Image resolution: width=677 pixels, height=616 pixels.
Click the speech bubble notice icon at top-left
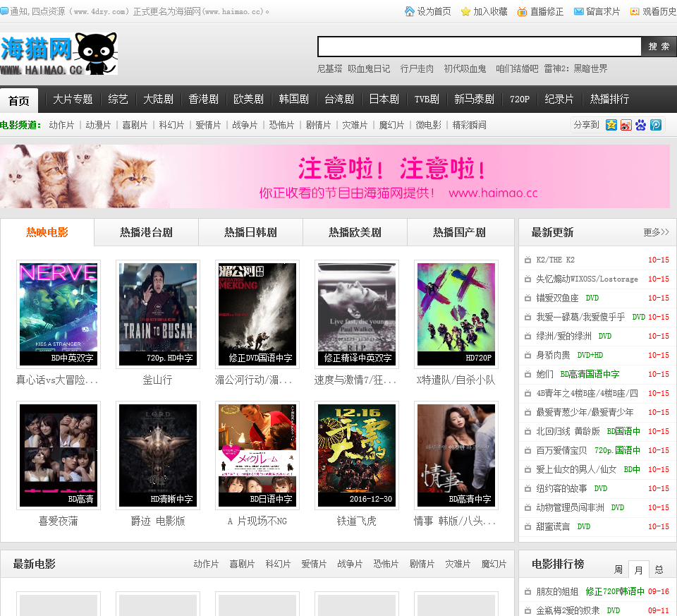tap(4, 11)
